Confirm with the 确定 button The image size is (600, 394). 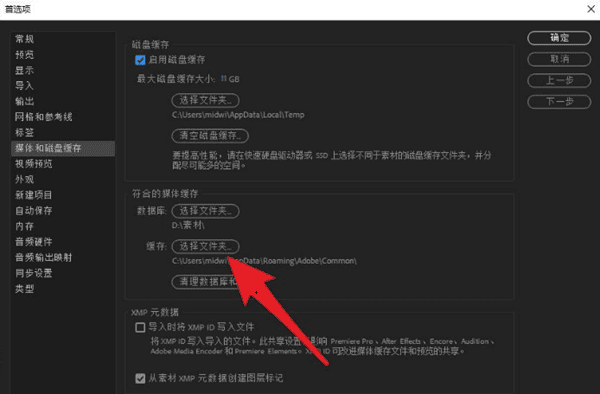tap(559, 38)
